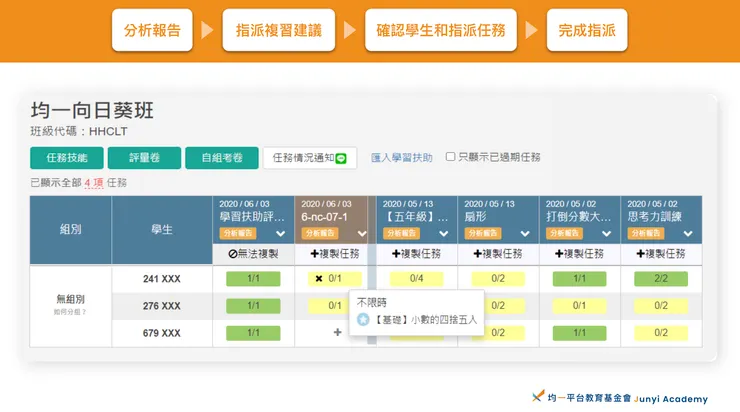The height and width of the screenshot is (412, 740).
Task: Open 分析報告 badge under 打倒分數大 column
Action: pyautogui.click(x=564, y=233)
